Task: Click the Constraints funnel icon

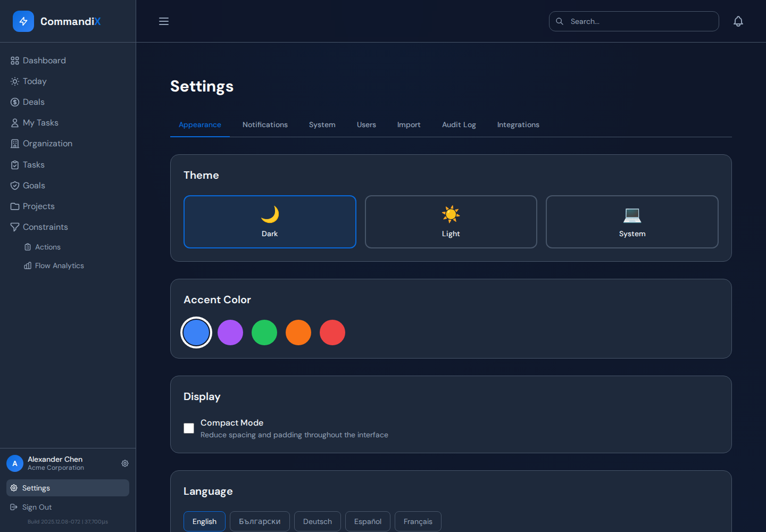Action: [x=15, y=227]
